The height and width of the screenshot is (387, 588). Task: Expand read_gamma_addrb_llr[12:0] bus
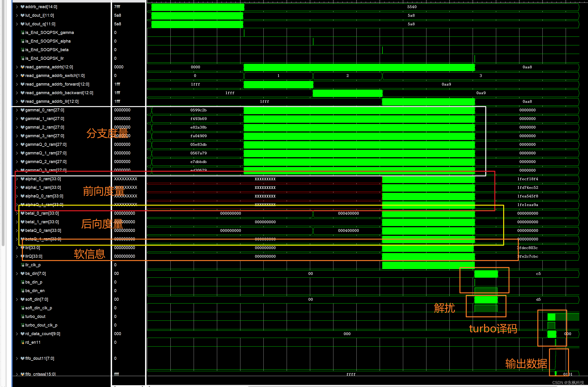pyautogui.click(x=17, y=102)
